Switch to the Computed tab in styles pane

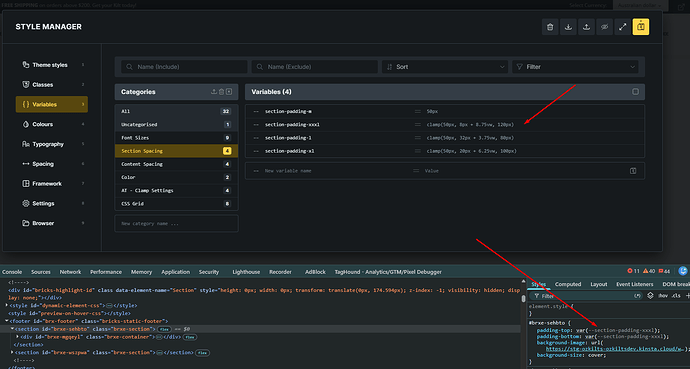click(x=568, y=284)
